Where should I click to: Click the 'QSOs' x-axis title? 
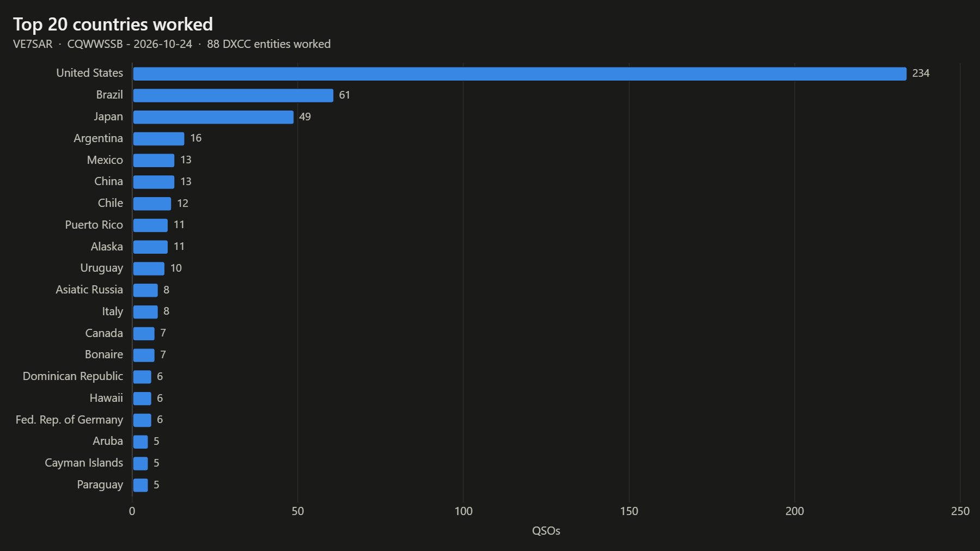tap(546, 531)
